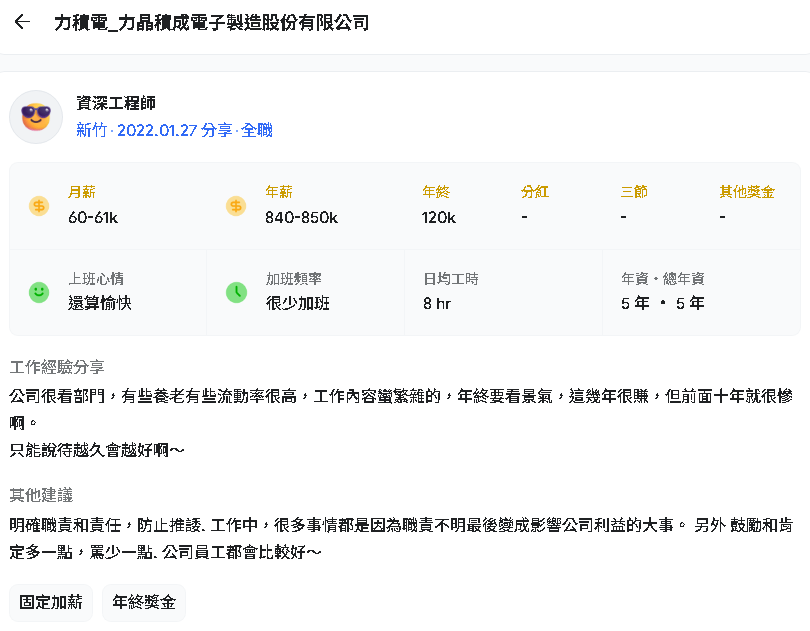Click the 其他獎金 label
Screen dimensions: 810x631
click(x=747, y=192)
